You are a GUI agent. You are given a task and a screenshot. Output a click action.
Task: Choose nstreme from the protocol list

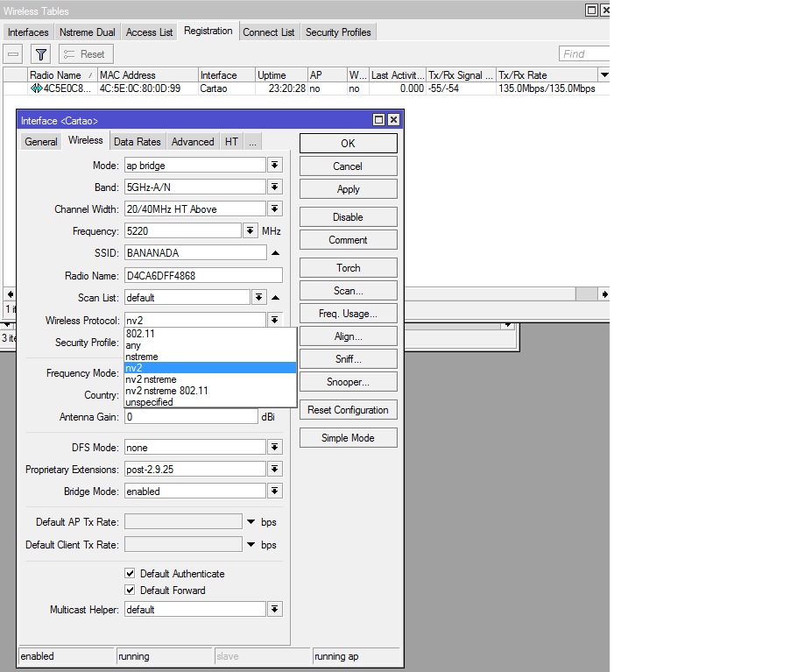(210, 357)
